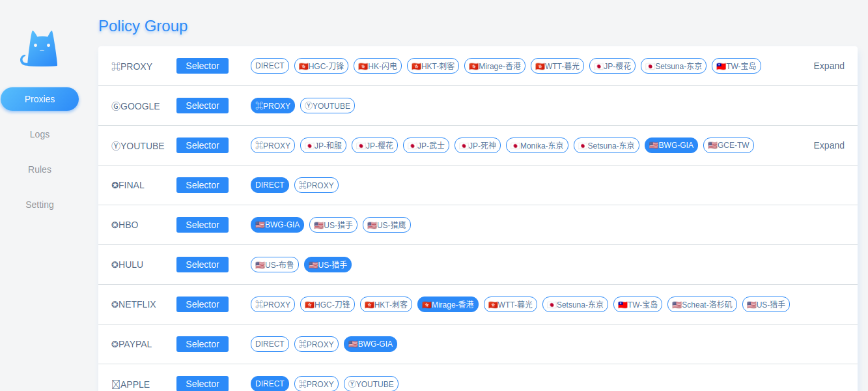This screenshot has height=391, width=868.
Task: Select PROXY in the APPLE group
Action: tap(316, 384)
